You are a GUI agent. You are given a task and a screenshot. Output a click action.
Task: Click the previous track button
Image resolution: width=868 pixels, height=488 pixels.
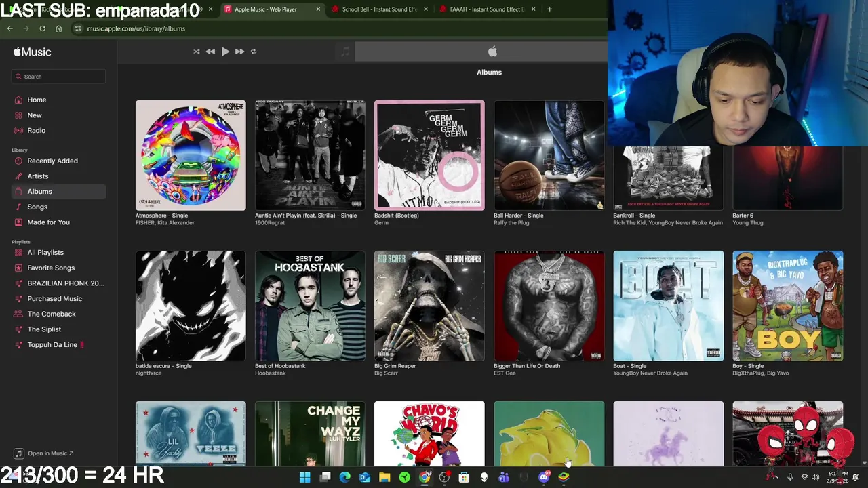pyautogui.click(x=210, y=52)
